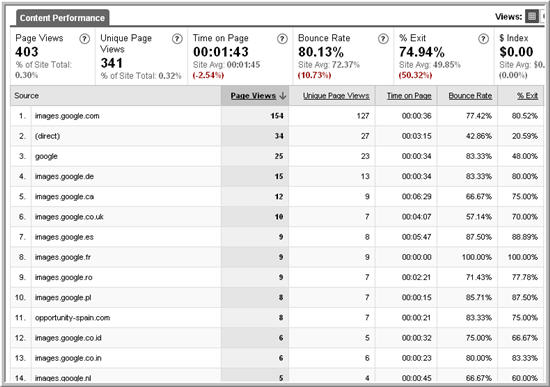The image size is (550, 387).
Task: Switch to table view icon beside Views
Action: pyautogui.click(x=532, y=16)
